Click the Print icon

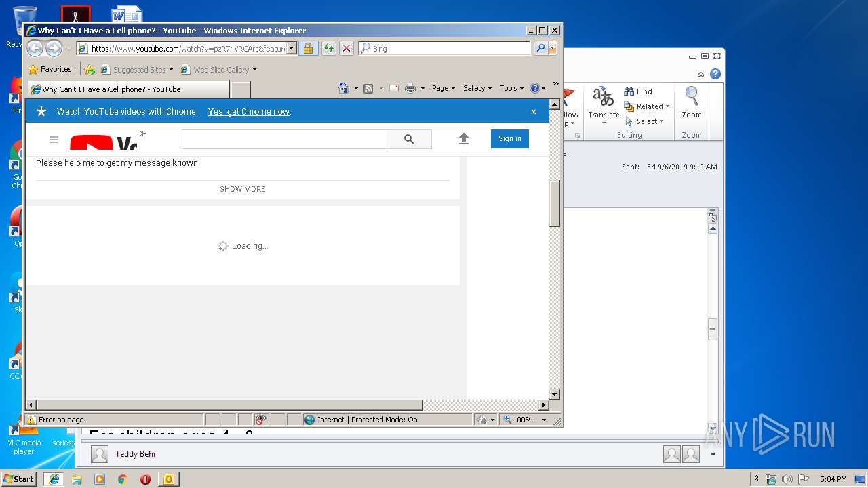[x=410, y=88]
